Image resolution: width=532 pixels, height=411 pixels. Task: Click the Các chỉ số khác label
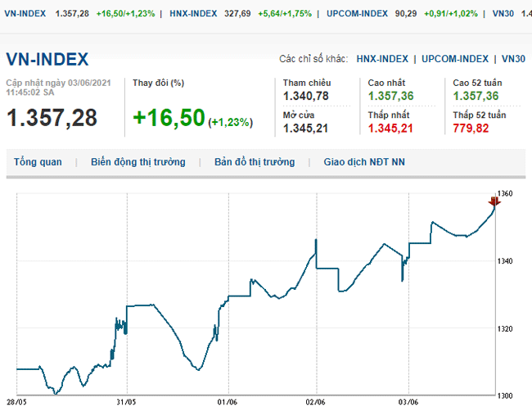coord(313,59)
